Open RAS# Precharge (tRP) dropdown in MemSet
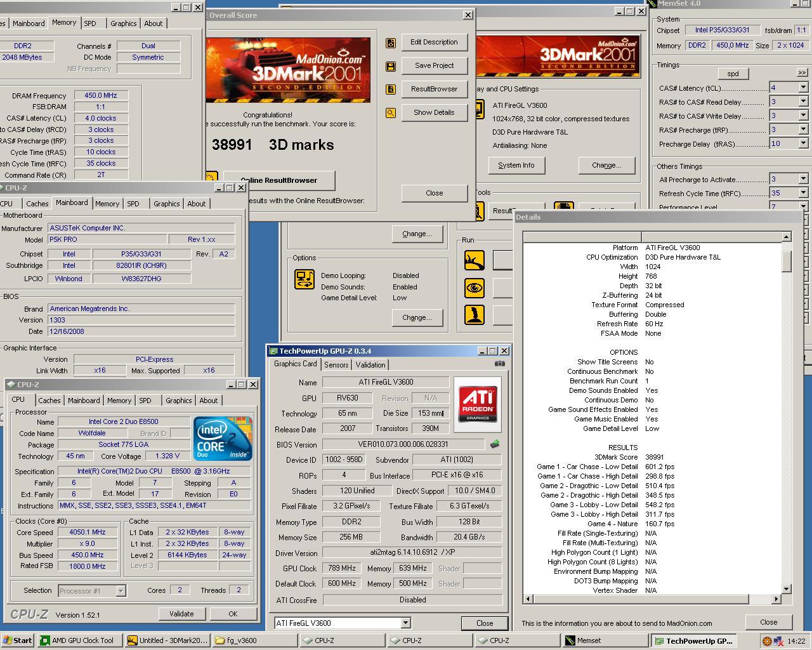 [x=803, y=129]
